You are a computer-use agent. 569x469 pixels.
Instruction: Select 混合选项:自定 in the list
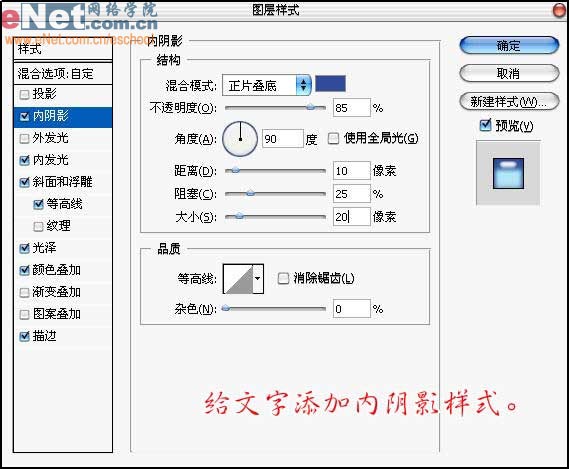coord(63,74)
